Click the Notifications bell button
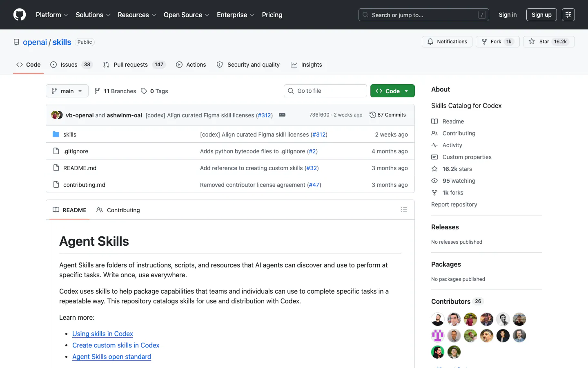 [x=447, y=42]
